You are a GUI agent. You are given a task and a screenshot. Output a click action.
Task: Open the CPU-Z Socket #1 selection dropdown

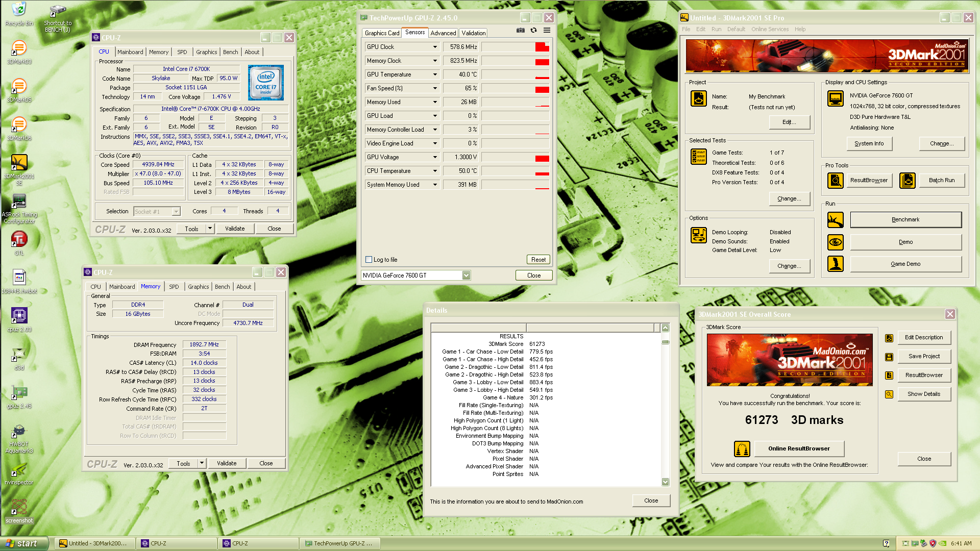point(157,211)
